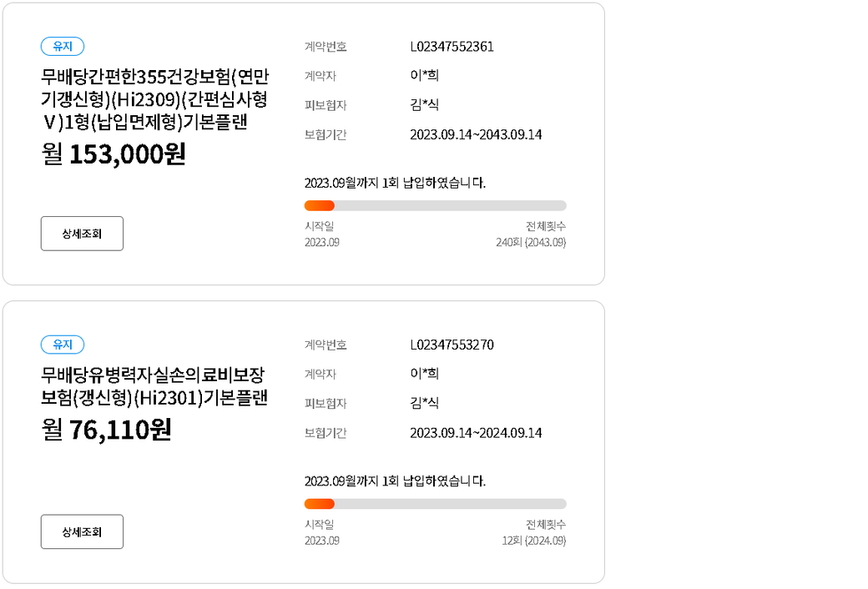
Task: Click payment progress bar of 실손의료비보장보험 plan
Action: click(x=435, y=503)
